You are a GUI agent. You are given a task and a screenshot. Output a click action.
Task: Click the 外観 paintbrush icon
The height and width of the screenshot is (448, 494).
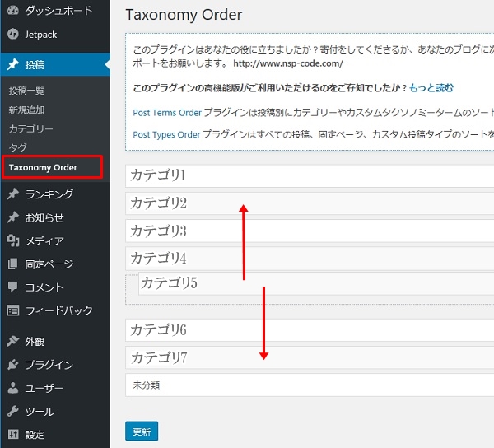tap(13, 341)
